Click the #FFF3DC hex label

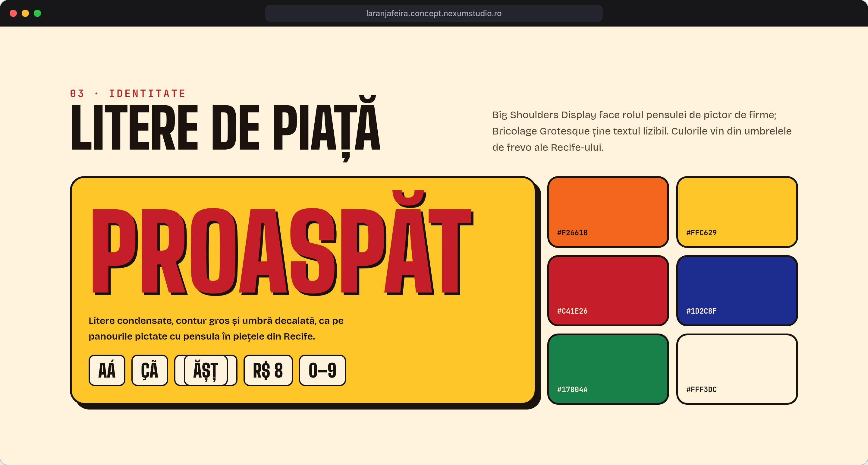[x=701, y=390]
